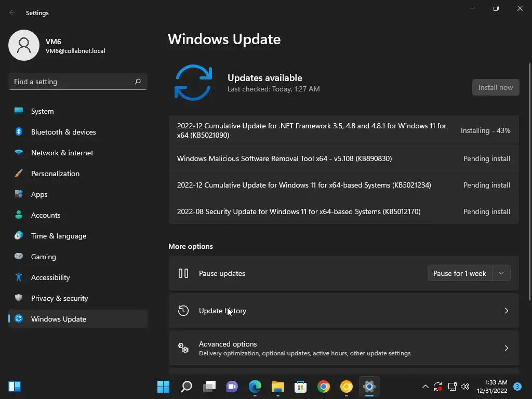This screenshot has width=532, height=399.
Task: Select Personalization in sidebar
Action: tap(78, 174)
